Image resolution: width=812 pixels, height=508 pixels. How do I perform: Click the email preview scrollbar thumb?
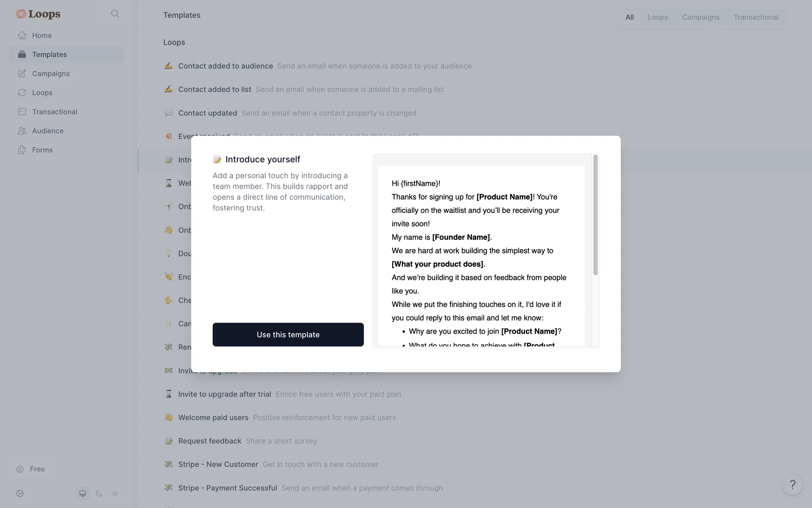(x=595, y=215)
